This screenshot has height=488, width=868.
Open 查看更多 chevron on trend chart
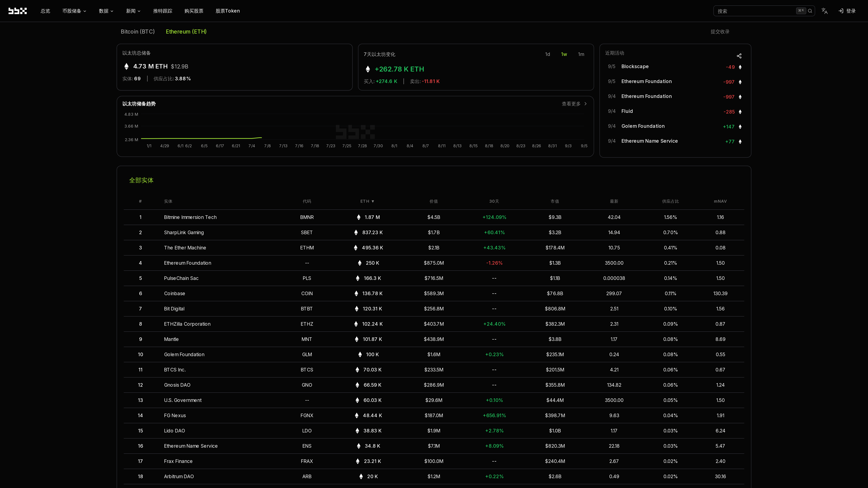tap(585, 104)
